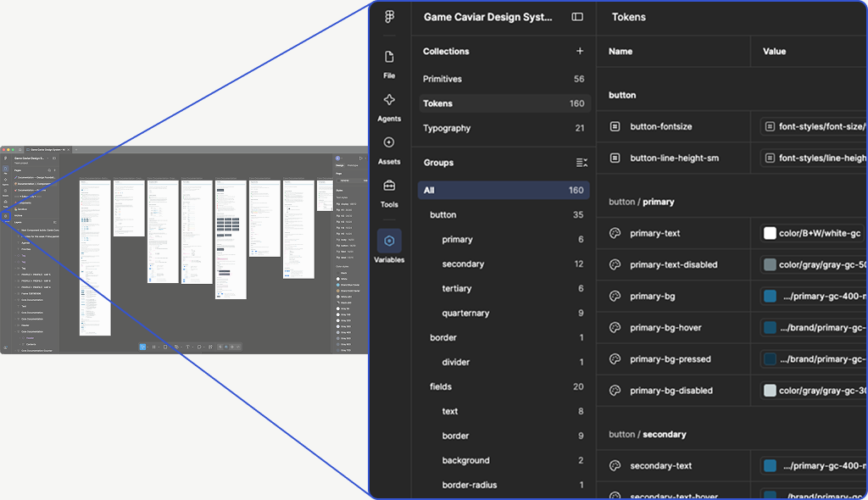
Task: Expand the fields group with 20 tokens
Action: coord(504,386)
